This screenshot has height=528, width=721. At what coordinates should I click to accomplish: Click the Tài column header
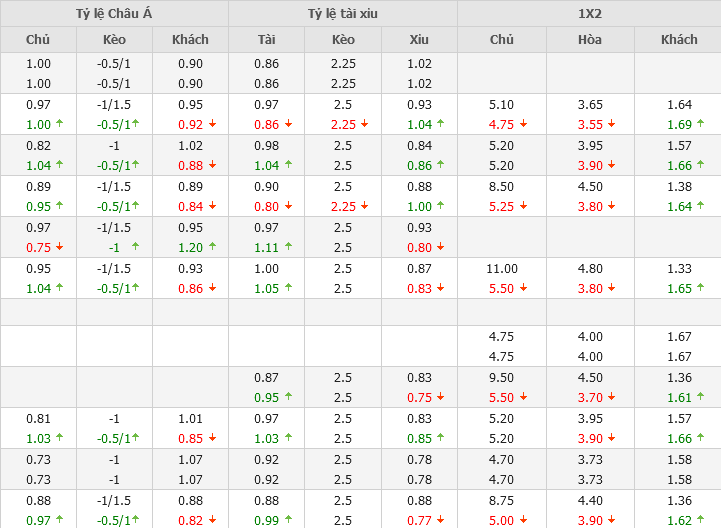click(267, 39)
